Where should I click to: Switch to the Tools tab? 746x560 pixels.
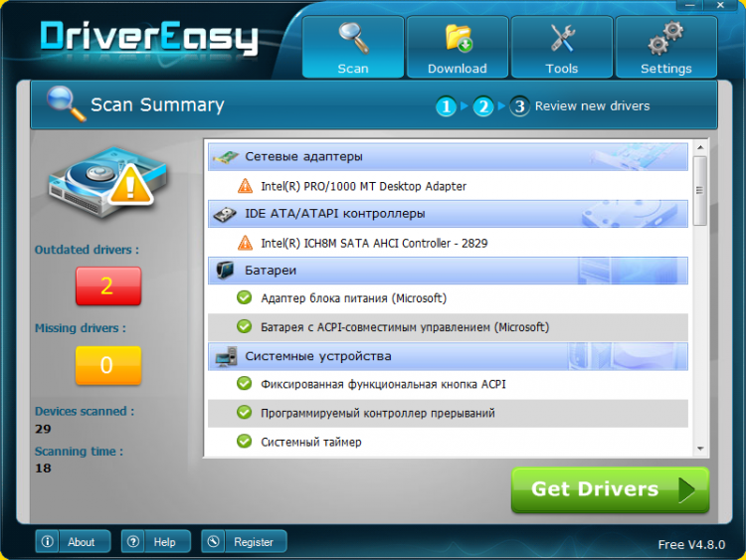coord(561,47)
